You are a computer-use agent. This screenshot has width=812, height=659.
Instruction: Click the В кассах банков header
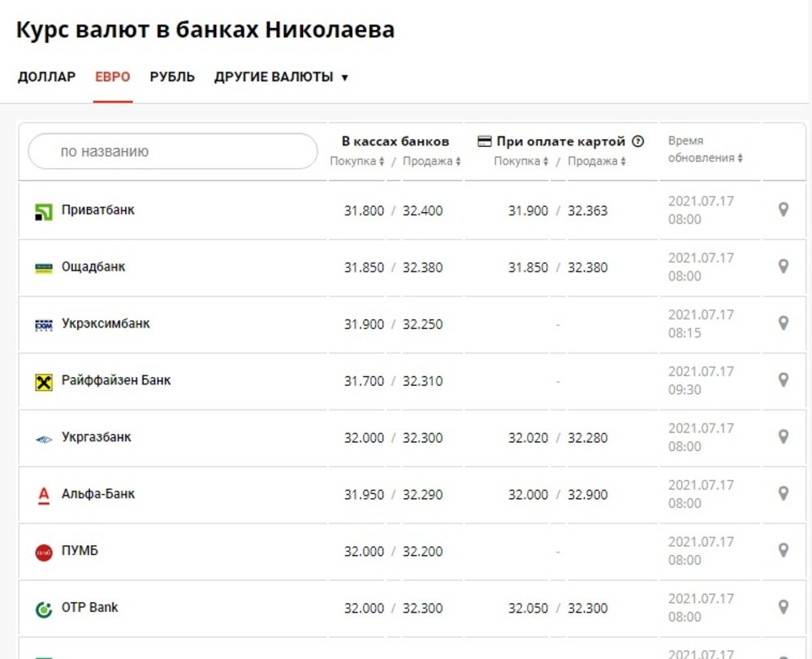tap(395, 141)
